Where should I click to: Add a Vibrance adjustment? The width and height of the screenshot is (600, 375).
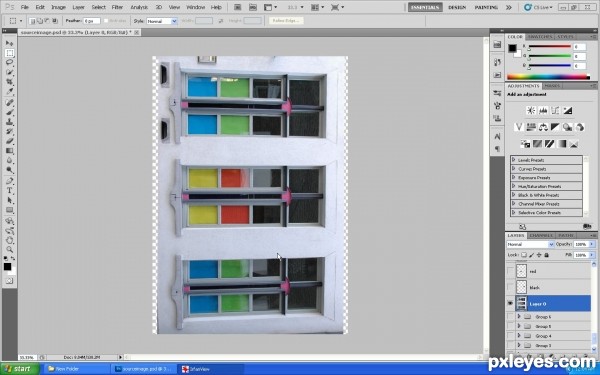tap(519, 127)
